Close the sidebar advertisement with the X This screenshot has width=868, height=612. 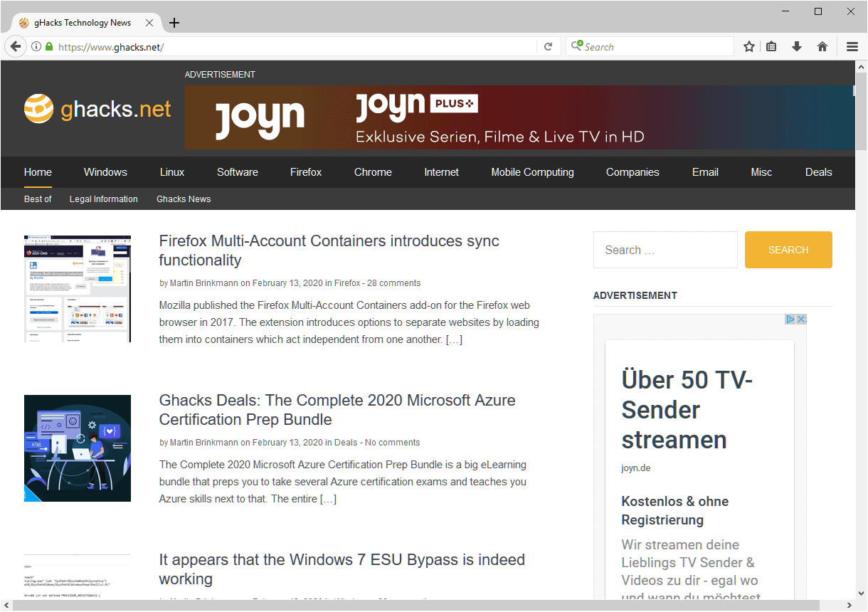(801, 319)
